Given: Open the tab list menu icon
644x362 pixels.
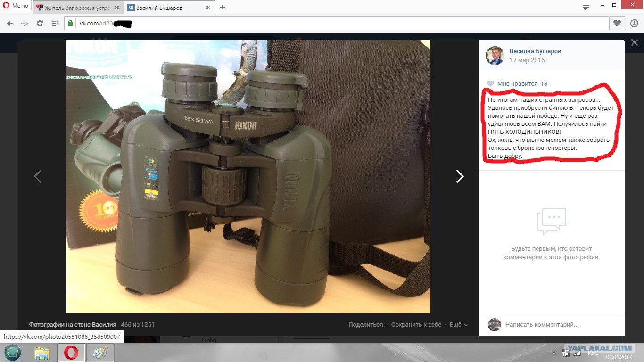Looking at the screenshot, I should (x=586, y=7).
